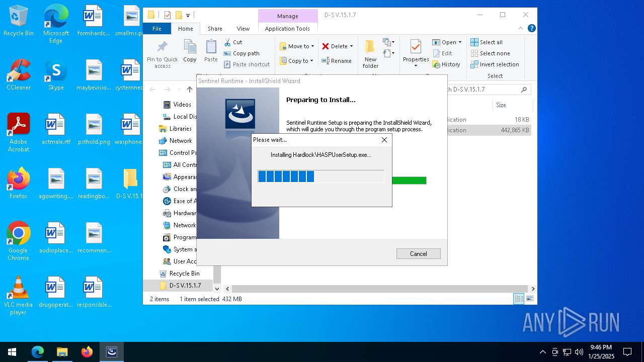Switch to Application Tools tab

(x=287, y=29)
